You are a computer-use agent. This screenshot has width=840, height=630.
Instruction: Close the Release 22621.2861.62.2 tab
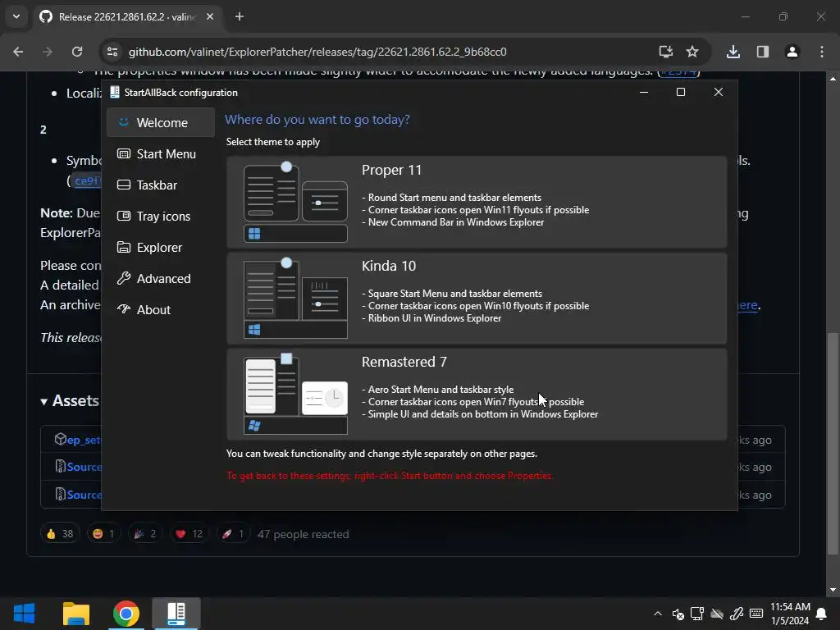point(210,16)
